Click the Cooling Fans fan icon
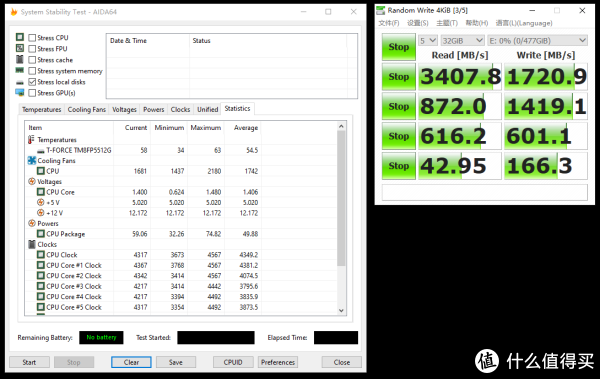 pyautogui.click(x=32, y=161)
